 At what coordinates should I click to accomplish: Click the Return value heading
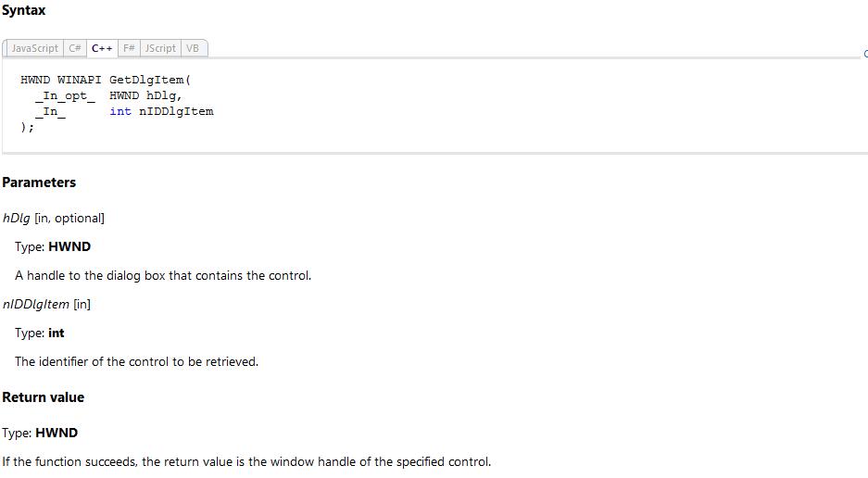(44, 397)
